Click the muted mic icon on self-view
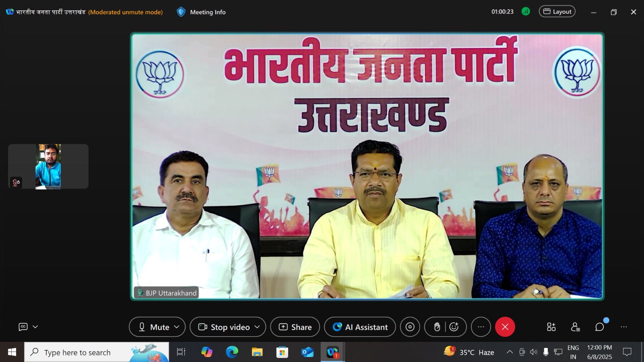Screen dimensions: 644x362 click(x=16, y=183)
